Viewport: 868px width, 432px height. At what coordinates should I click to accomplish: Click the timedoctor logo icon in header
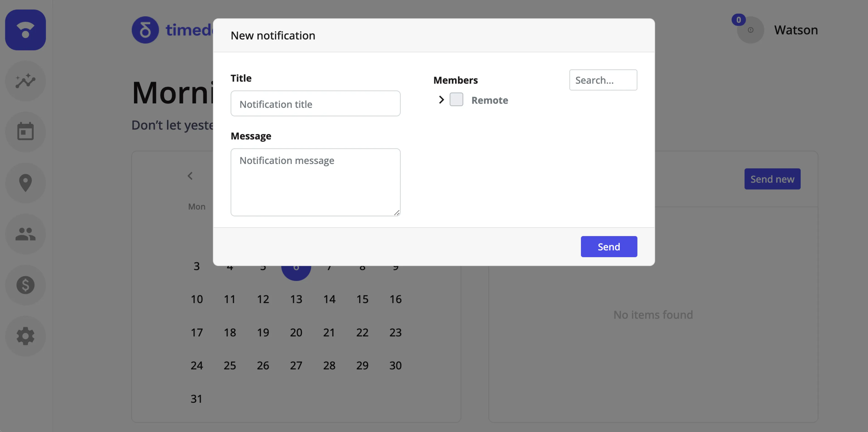point(145,29)
